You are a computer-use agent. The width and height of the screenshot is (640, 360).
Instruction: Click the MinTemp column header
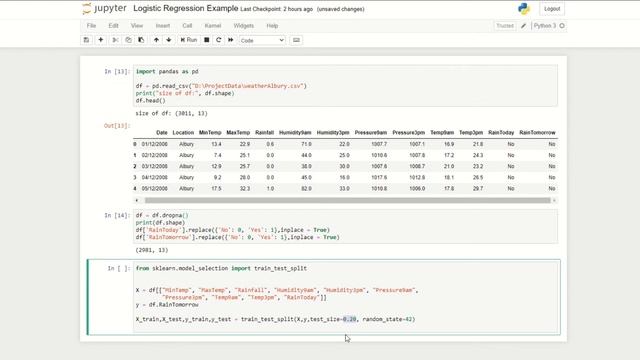[210, 133]
